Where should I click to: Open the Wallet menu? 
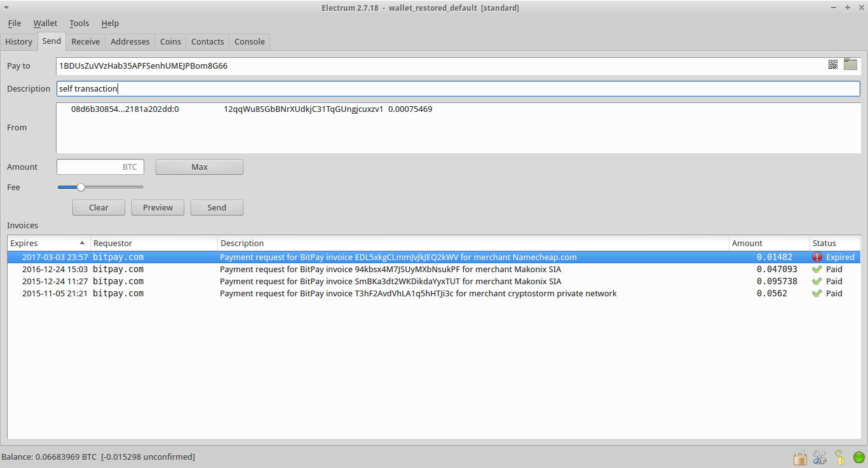point(45,24)
